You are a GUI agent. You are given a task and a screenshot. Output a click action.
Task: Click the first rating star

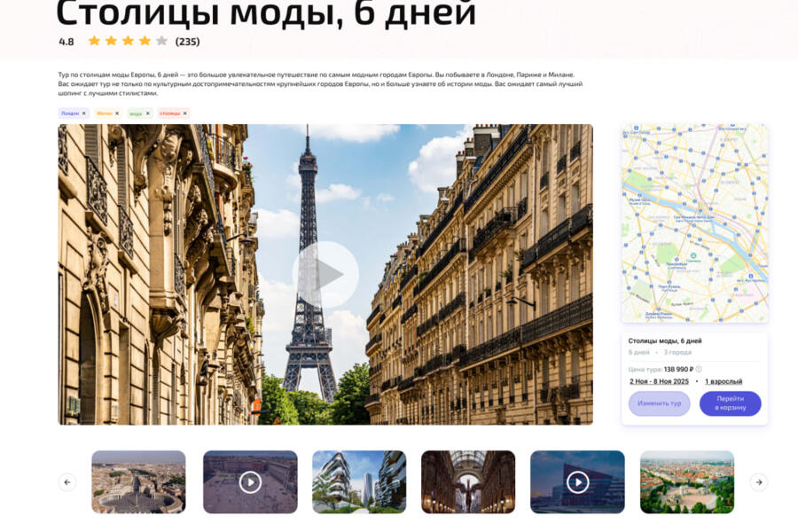(94, 41)
